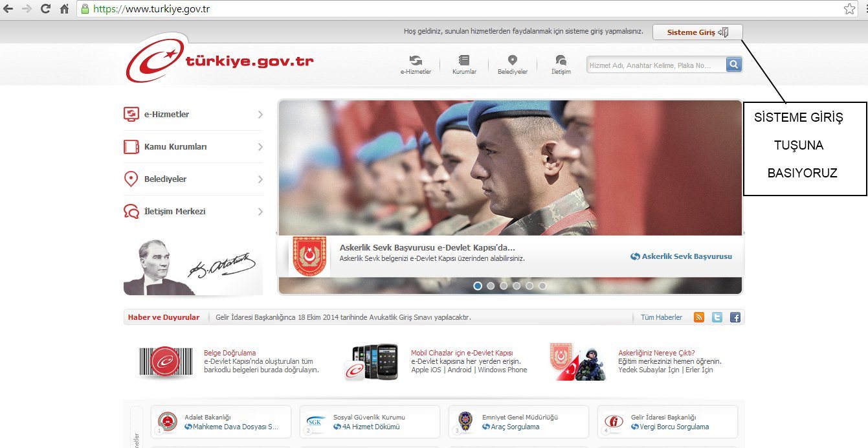Open İletişim chat icon in header
Image resolution: width=868 pixels, height=448 pixels.
[x=561, y=61]
